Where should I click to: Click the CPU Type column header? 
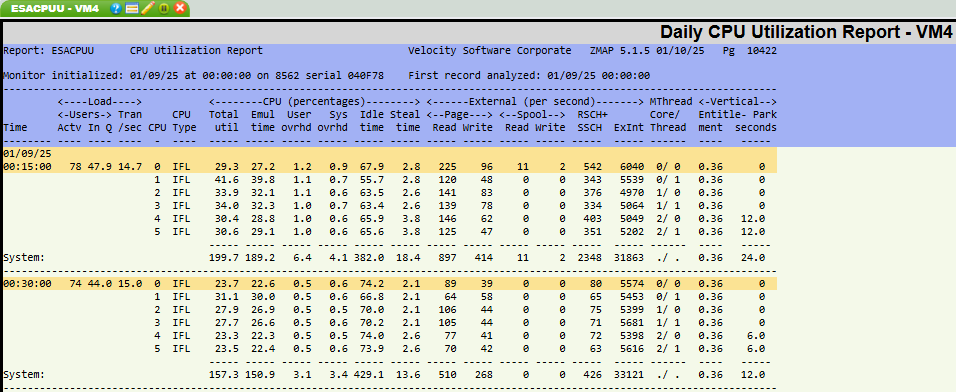pyautogui.click(x=182, y=121)
